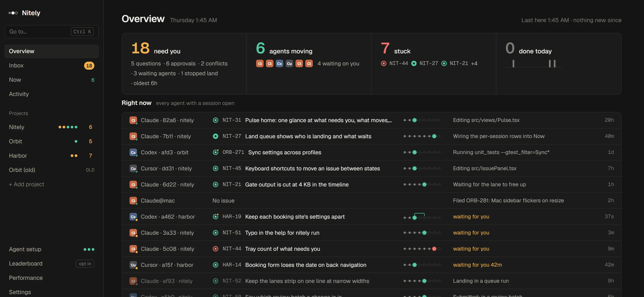
Task: Open the Harbor project
Action: coord(51,156)
